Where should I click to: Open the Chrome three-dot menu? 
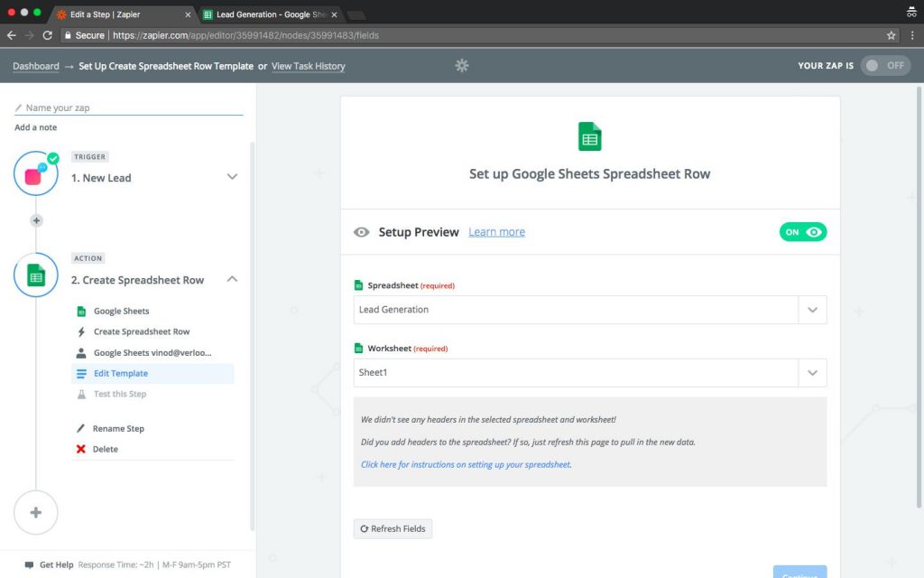click(912, 35)
